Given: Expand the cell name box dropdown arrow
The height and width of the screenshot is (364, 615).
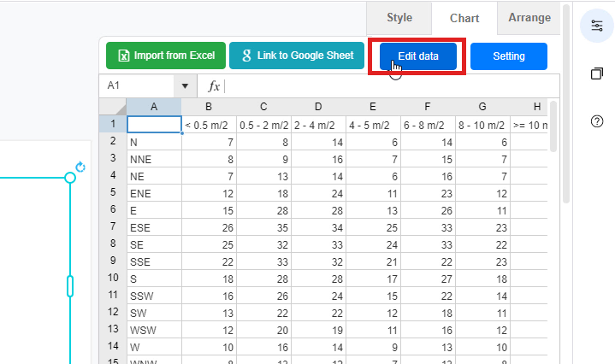Looking at the screenshot, I should point(185,86).
